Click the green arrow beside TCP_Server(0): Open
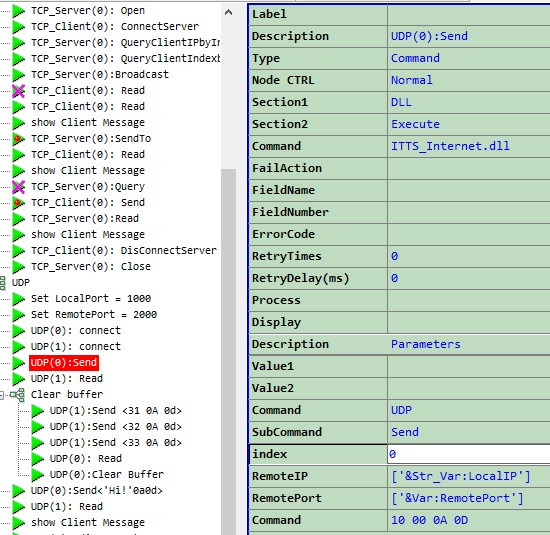 pos(18,11)
